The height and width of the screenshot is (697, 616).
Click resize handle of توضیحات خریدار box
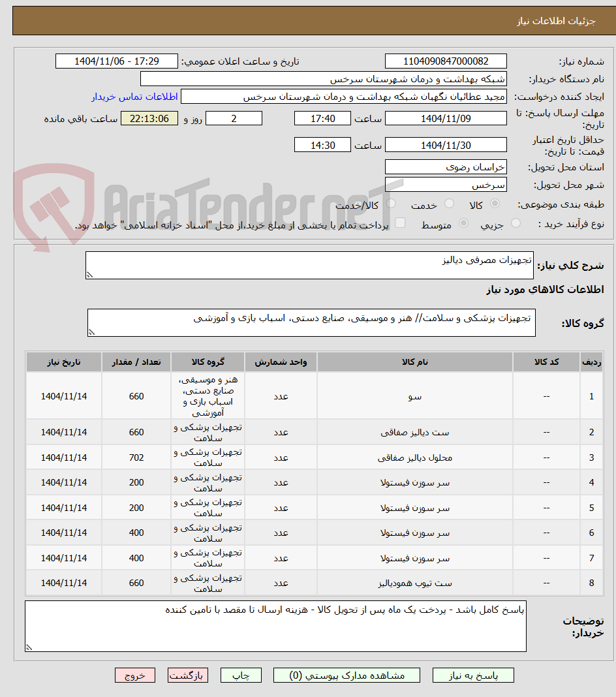(29, 647)
